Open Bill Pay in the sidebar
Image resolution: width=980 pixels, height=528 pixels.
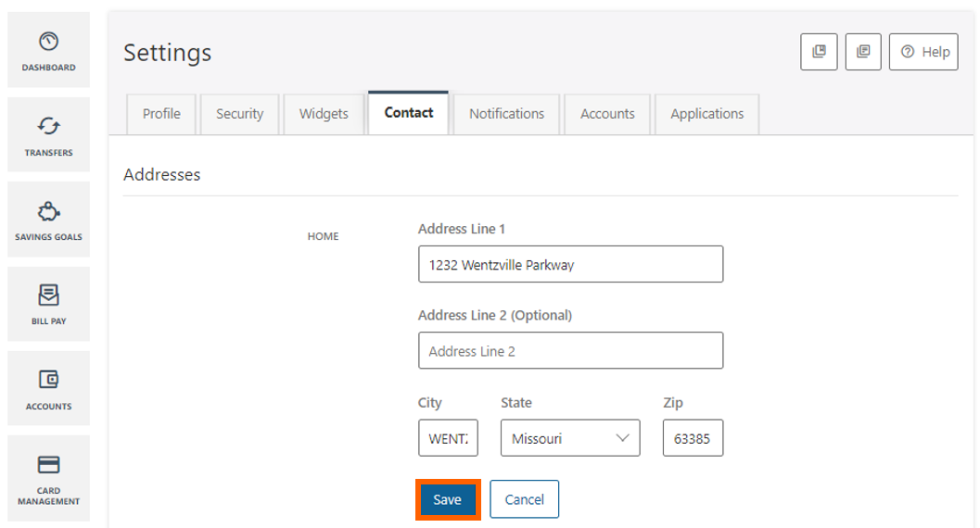(x=49, y=304)
